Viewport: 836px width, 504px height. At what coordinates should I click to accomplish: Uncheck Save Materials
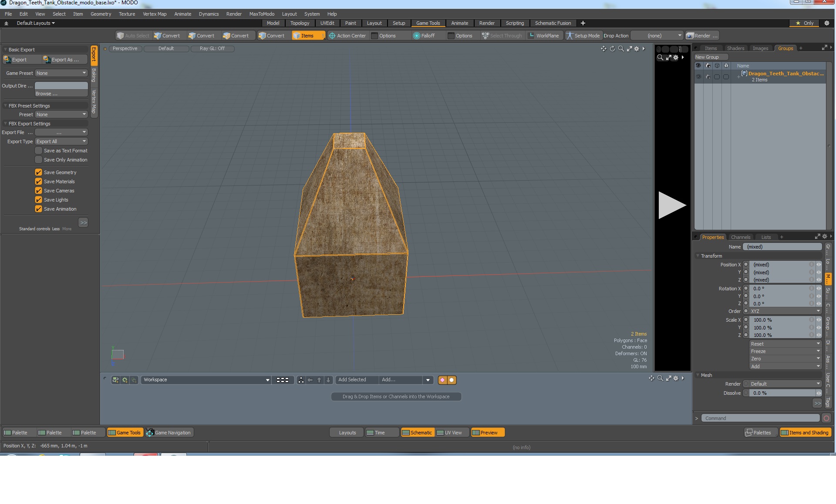click(x=38, y=181)
